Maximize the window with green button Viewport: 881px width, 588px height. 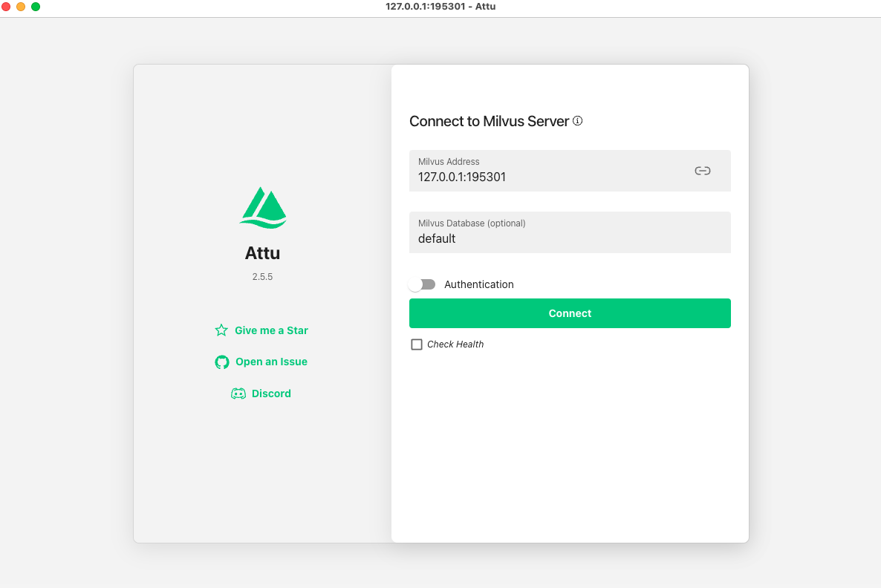click(36, 7)
